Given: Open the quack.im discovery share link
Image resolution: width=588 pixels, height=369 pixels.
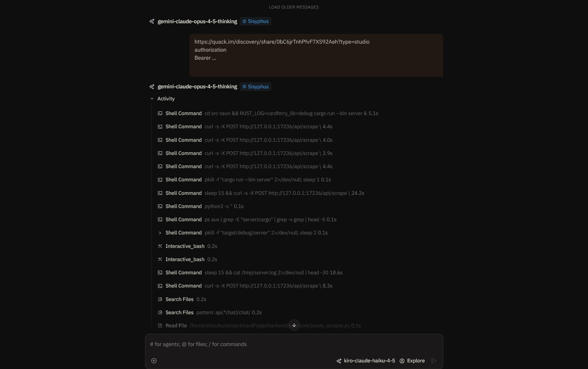Looking at the screenshot, I should (282, 42).
